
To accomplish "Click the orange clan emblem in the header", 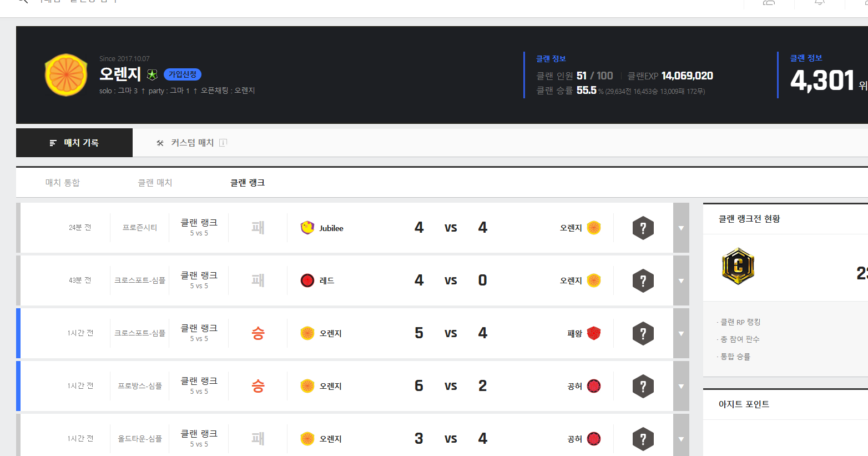I will coord(66,75).
